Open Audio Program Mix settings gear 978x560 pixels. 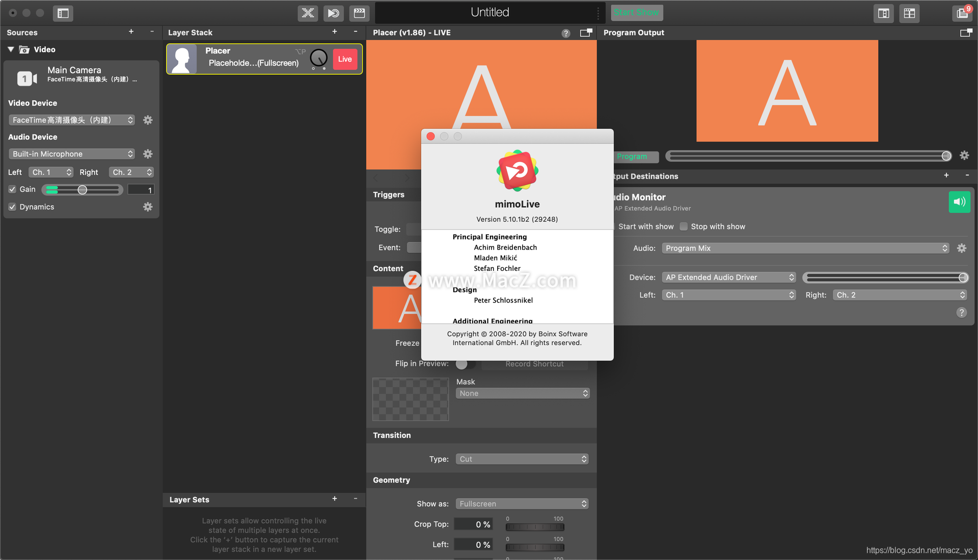pyautogui.click(x=962, y=248)
